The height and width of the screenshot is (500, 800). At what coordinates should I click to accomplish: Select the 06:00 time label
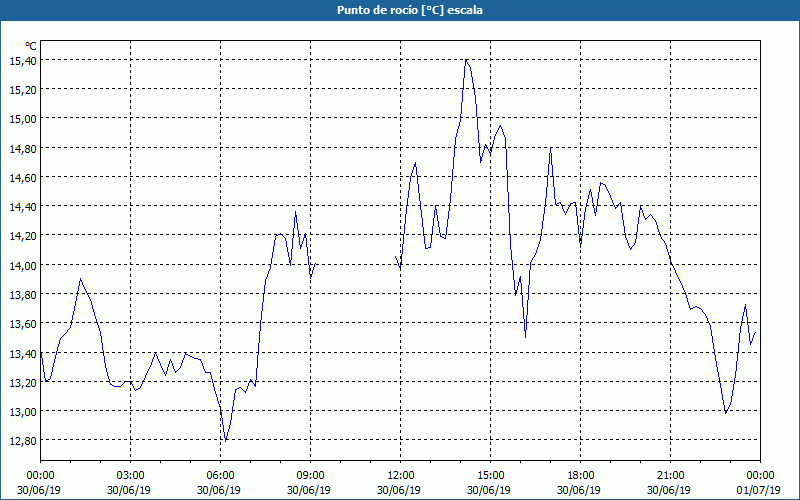[220, 476]
